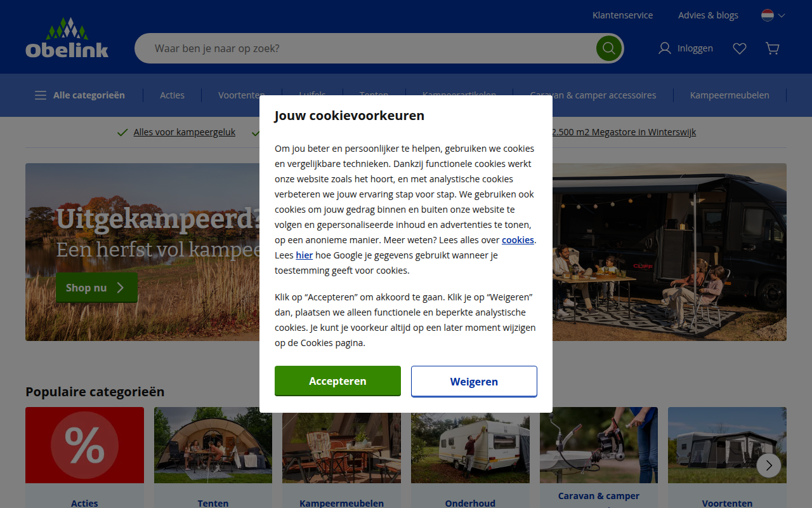This screenshot has height=508, width=812.
Task: Open Caravan & camper accessoires menu
Action: (x=593, y=95)
